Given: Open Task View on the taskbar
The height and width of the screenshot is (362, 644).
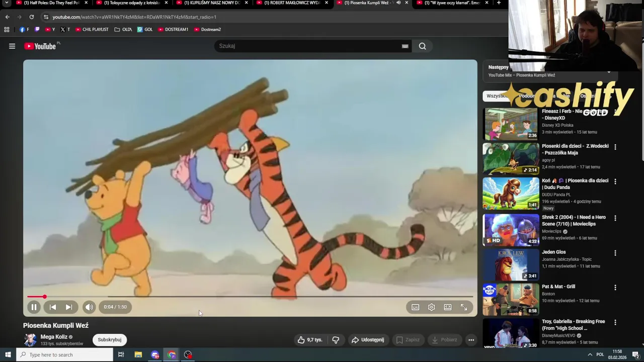Looking at the screenshot, I should [x=121, y=355].
